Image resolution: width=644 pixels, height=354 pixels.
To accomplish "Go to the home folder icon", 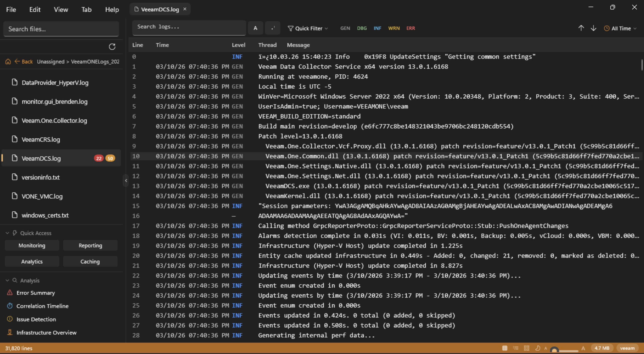I will [x=8, y=61].
